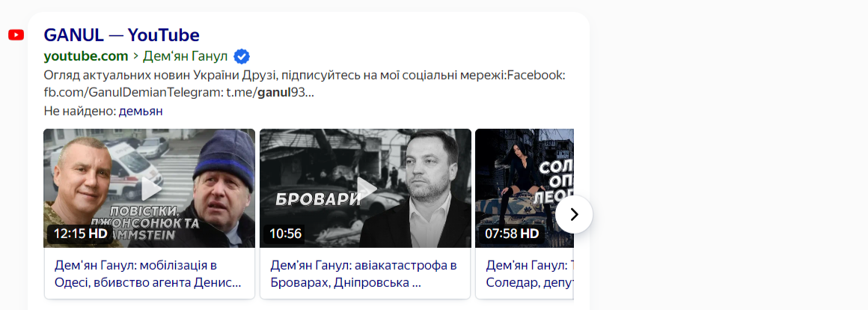Click the result description snippet text
The height and width of the screenshot is (310, 868).
point(305,84)
